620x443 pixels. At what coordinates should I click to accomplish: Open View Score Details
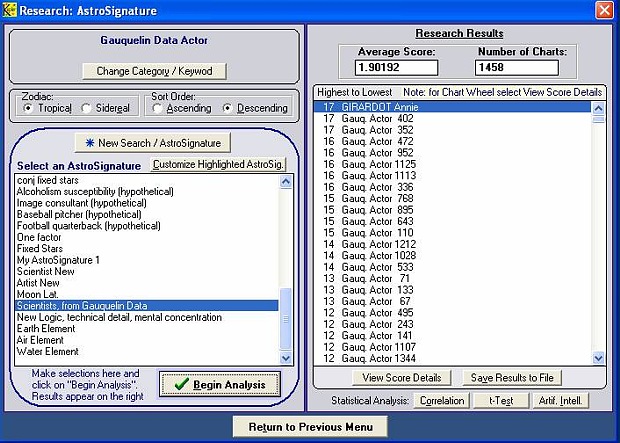(400, 378)
